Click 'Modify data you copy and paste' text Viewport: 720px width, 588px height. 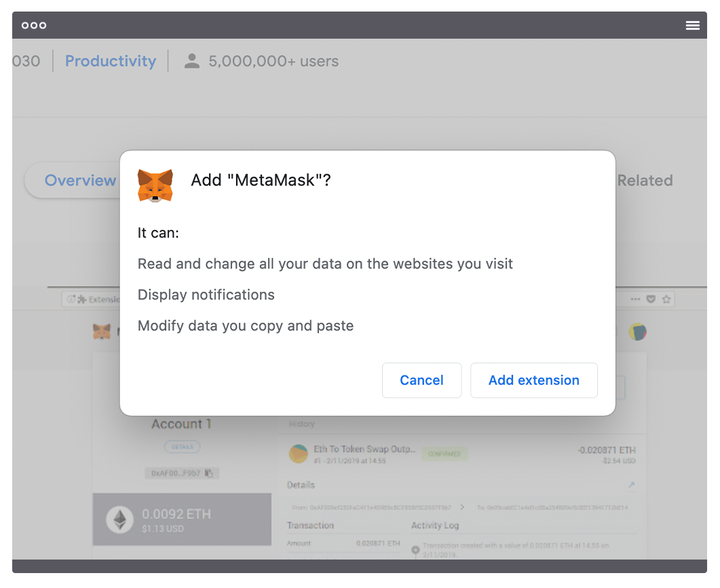pos(246,326)
